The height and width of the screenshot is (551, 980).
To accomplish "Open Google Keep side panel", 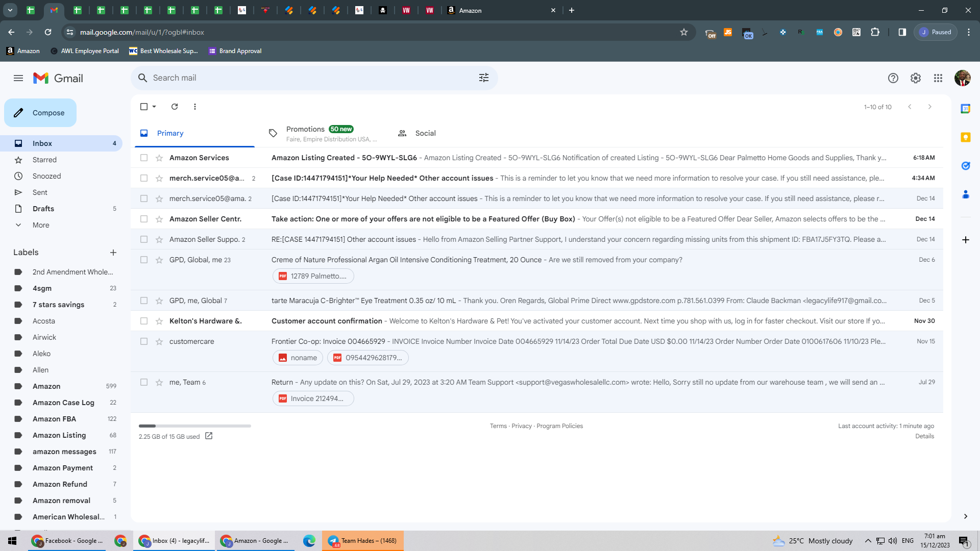I will tap(965, 137).
